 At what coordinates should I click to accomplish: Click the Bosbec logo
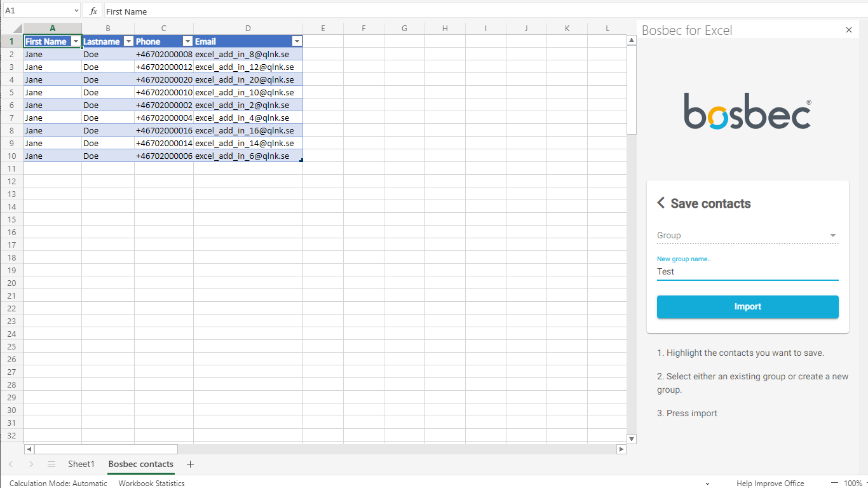747,112
